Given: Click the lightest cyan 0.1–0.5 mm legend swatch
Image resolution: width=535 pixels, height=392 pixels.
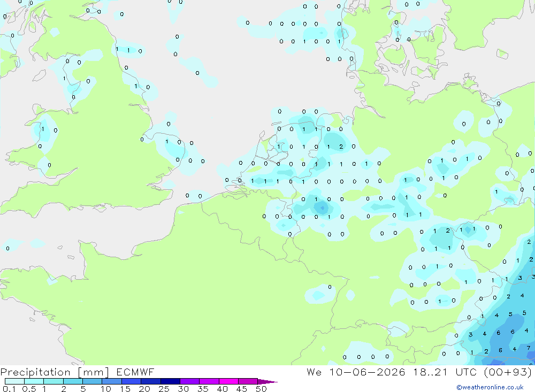Looking at the screenshot, I should 14,381.
